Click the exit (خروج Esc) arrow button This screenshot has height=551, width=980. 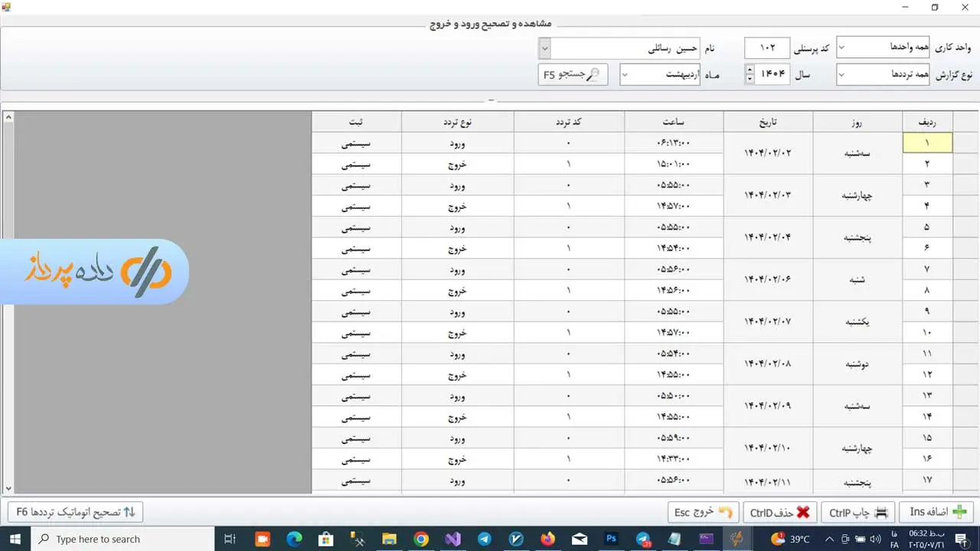point(703,512)
